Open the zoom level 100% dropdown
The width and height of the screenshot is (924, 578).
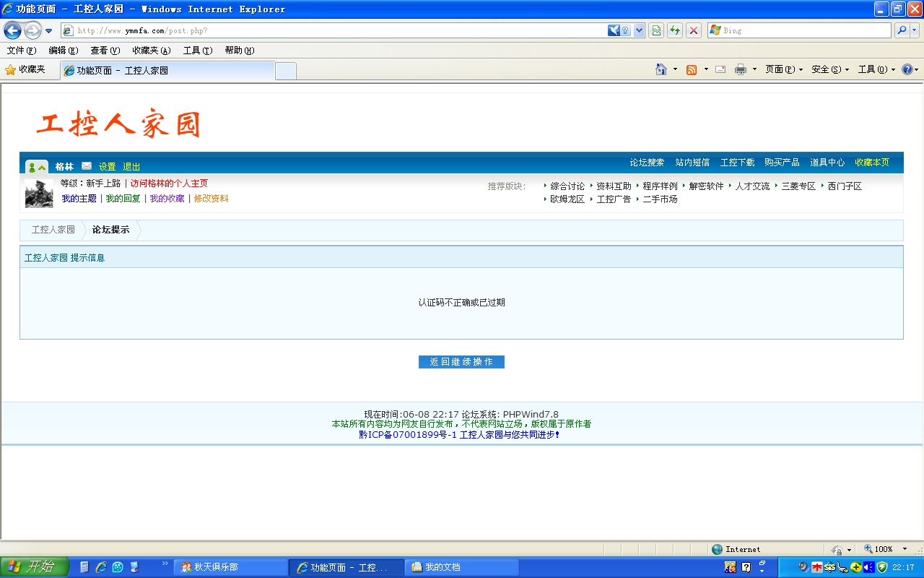(x=905, y=549)
